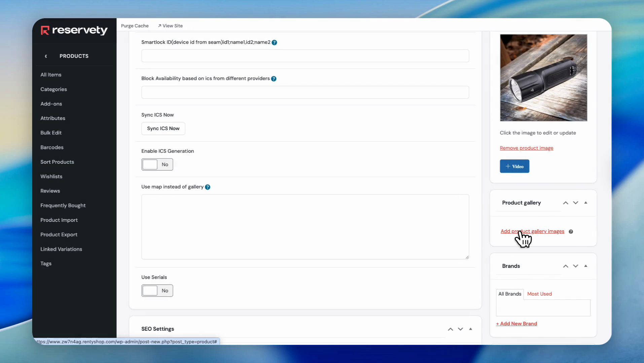The image size is (644, 363).
Task: Open Block Availability help tooltip icon
Action: (274, 79)
